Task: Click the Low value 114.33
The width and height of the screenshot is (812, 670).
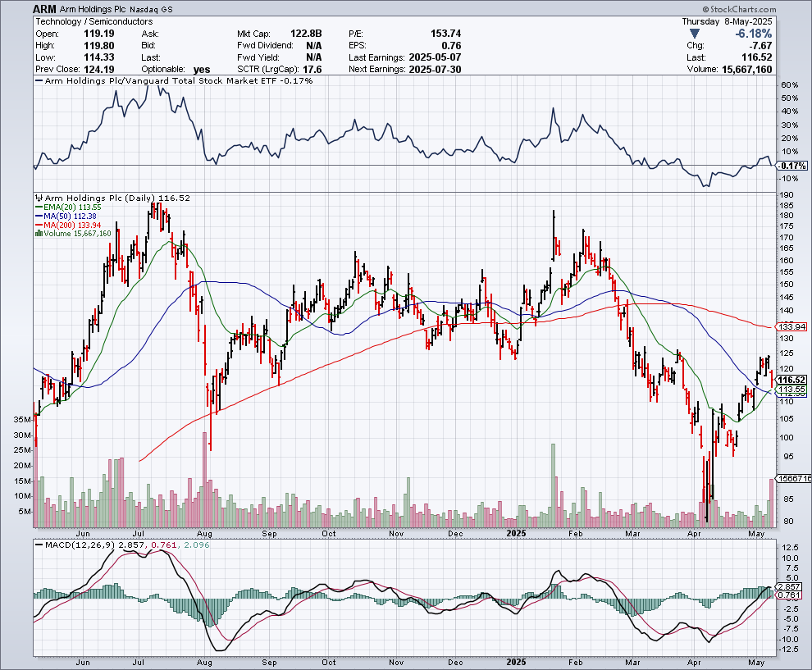Action: point(99,57)
